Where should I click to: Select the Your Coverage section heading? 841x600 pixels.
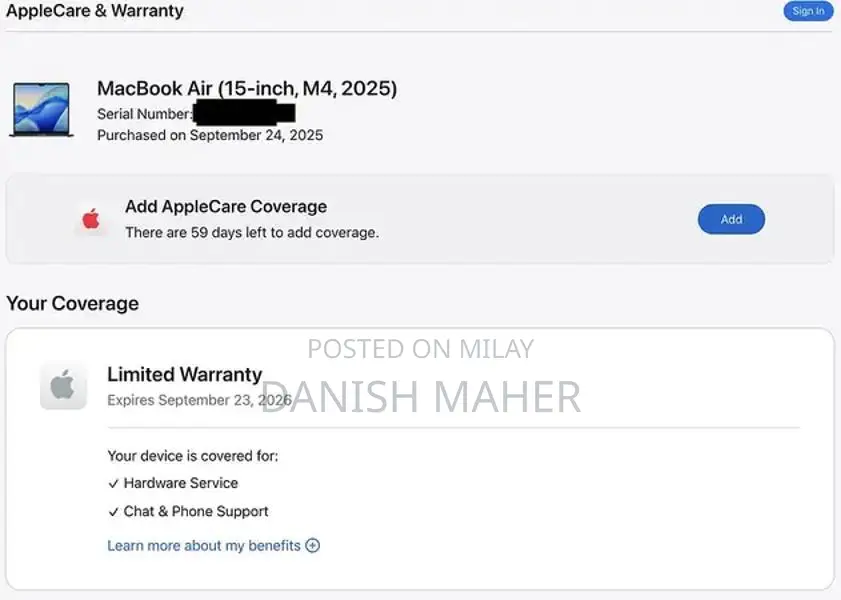coord(72,303)
